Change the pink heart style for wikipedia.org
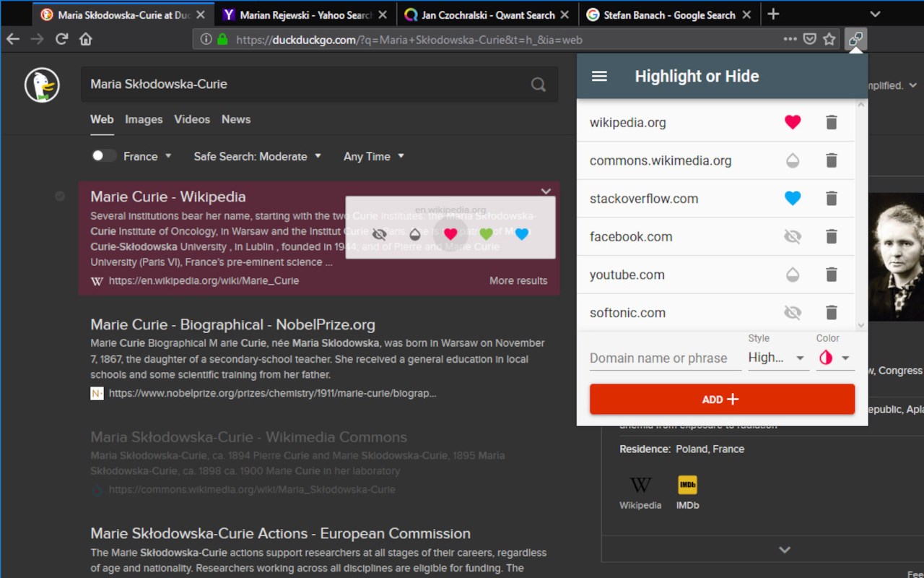This screenshot has height=578, width=924. click(x=793, y=122)
